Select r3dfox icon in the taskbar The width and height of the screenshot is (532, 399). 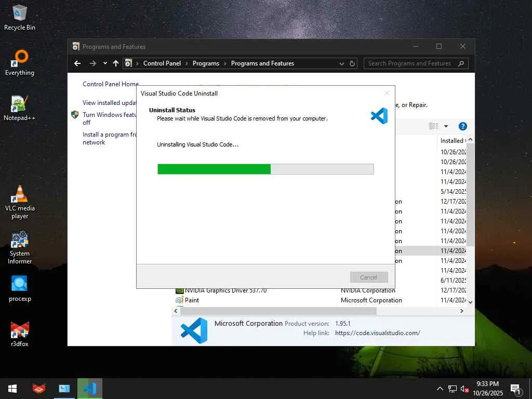(x=39, y=389)
